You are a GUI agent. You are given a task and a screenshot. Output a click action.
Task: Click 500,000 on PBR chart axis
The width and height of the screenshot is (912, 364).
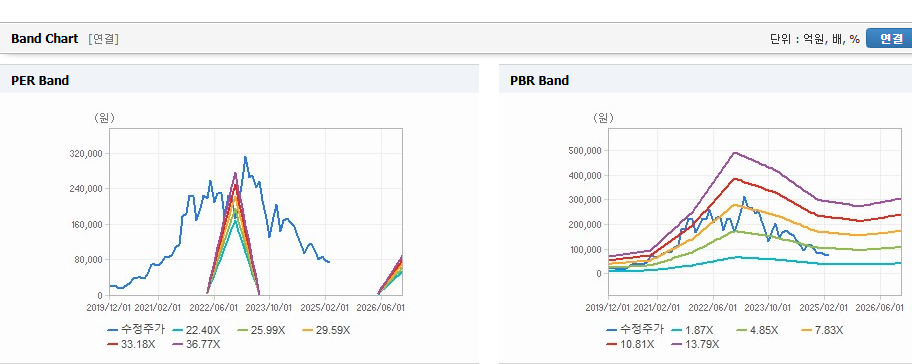coord(585,151)
